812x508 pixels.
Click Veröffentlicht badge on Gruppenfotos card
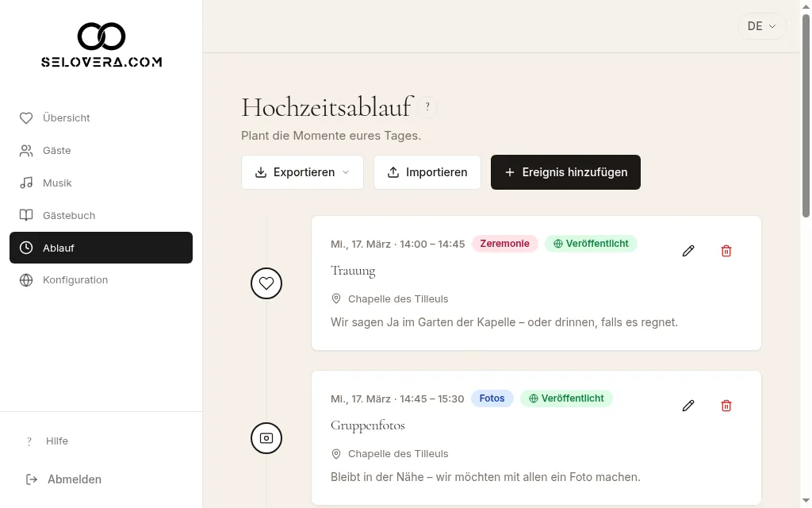pyautogui.click(x=566, y=398)
